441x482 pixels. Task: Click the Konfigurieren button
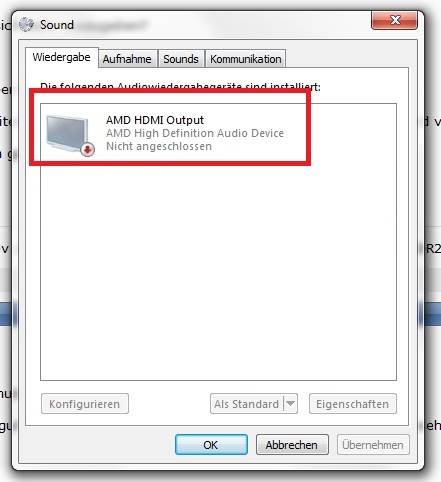85,404
